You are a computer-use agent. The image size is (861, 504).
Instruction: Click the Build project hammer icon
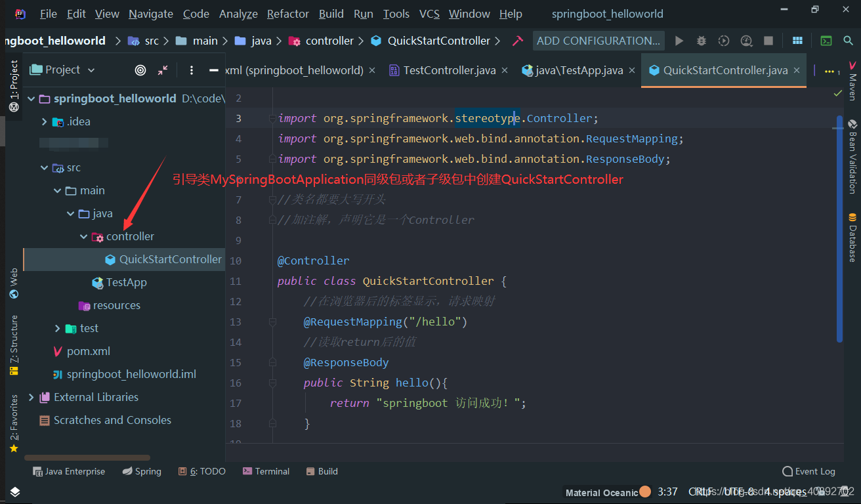tap(518, 41)
